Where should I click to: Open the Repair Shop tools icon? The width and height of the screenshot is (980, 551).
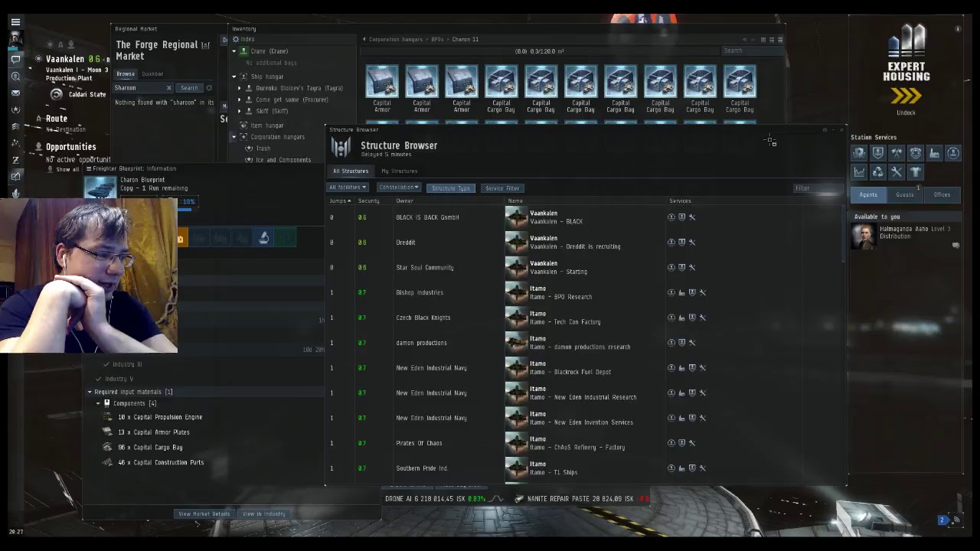897,172
